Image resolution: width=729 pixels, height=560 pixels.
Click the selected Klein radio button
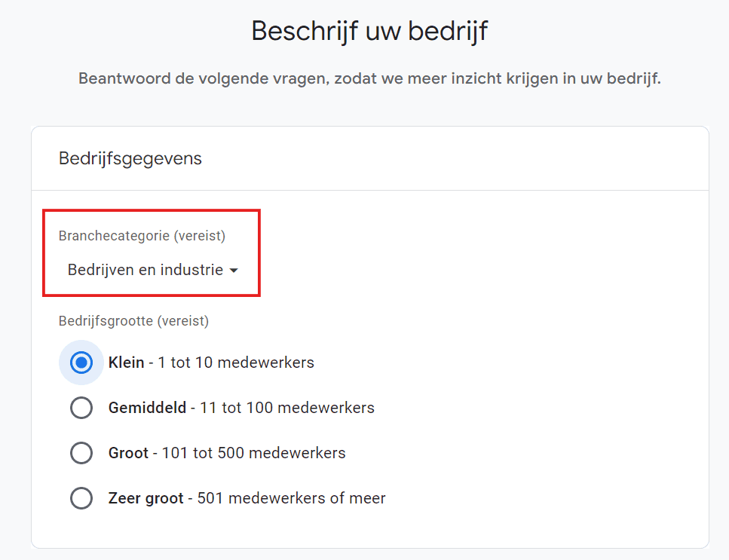tap(81, 363)
